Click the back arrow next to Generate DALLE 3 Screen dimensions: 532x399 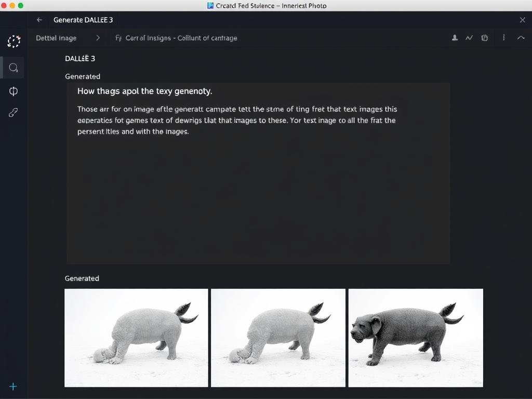[39, 20]
